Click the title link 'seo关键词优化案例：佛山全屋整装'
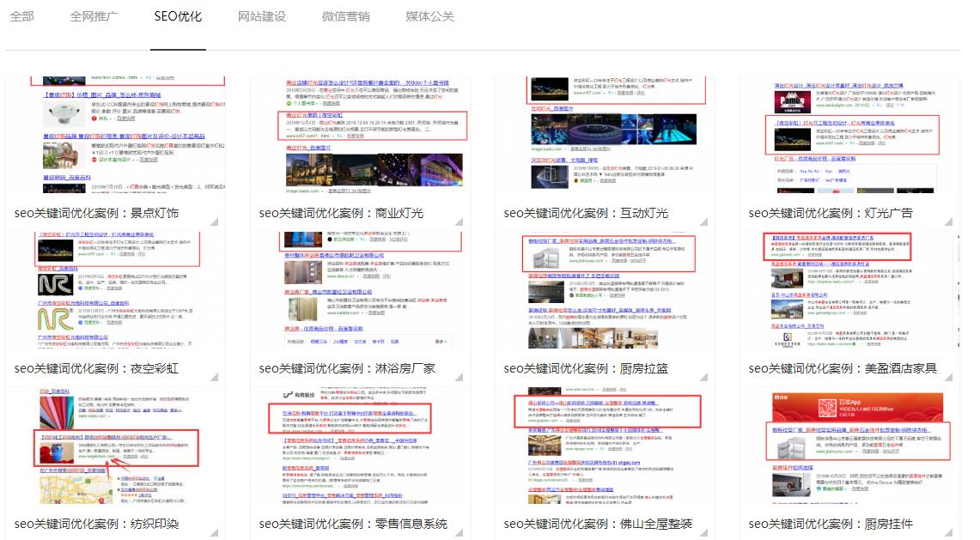Viewport: 980px width, 540px height. coord(598,524)
